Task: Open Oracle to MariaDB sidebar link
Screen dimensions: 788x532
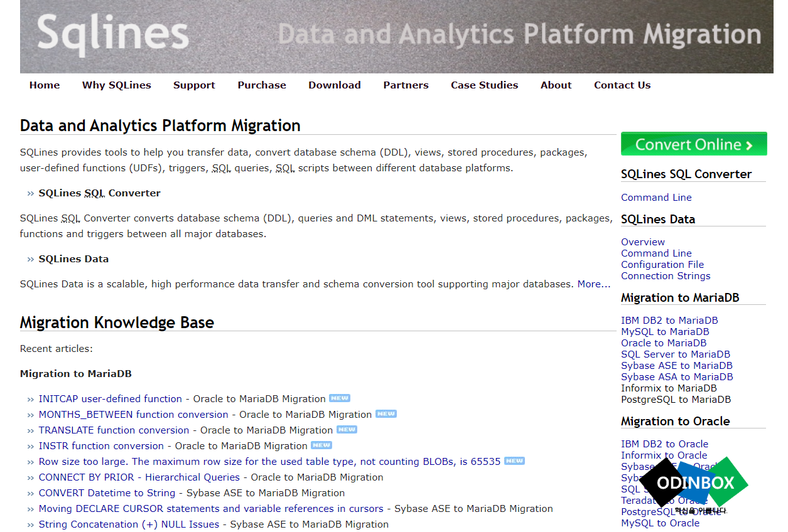Action: [664, 343]
